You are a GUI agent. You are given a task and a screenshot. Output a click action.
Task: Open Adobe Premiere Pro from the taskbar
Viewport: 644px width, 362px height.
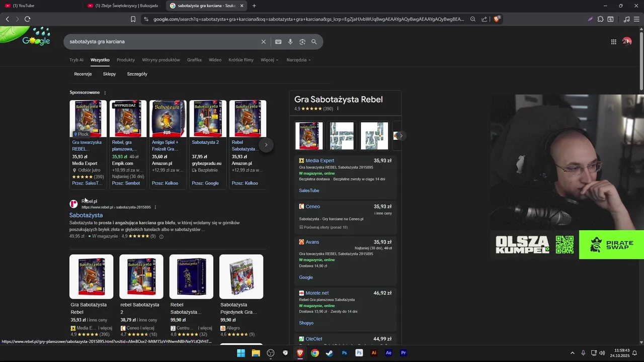(x=403, y=353)
